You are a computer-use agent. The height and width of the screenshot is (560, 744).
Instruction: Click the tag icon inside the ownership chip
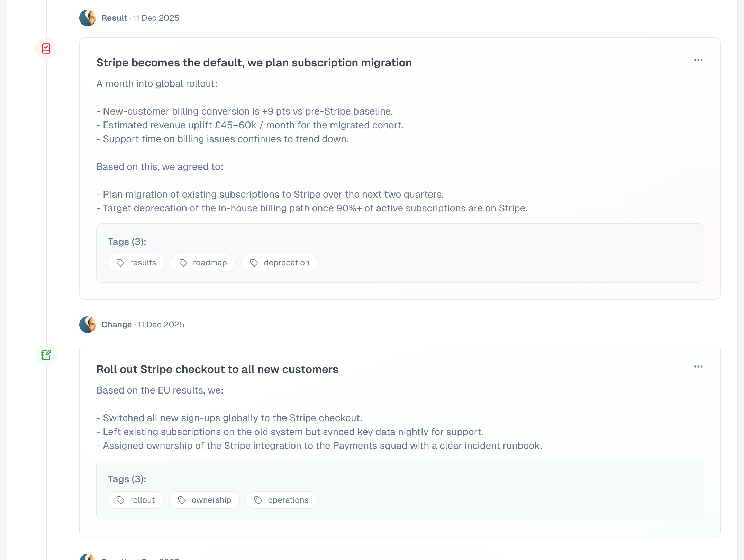[x=181, y=500]
